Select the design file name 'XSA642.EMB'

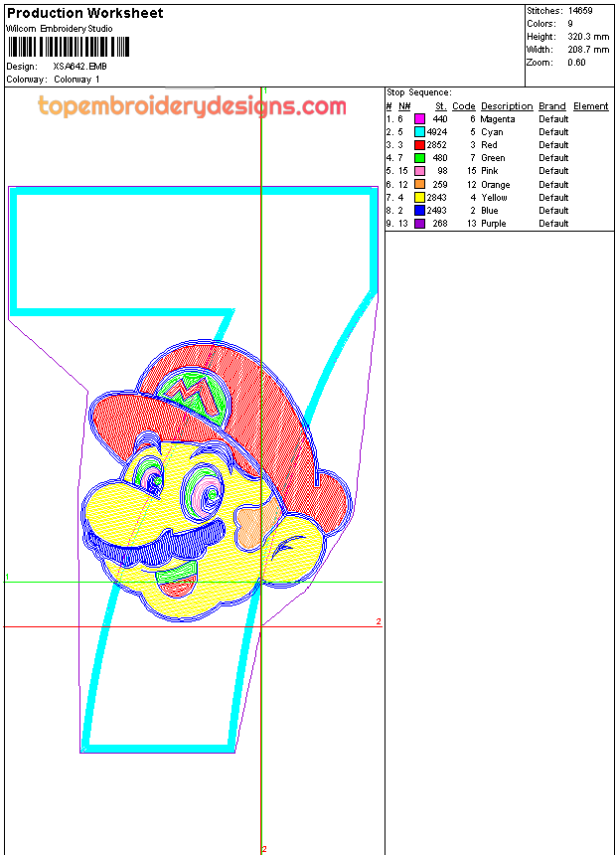pyautogui.click(x=79, y=67)
